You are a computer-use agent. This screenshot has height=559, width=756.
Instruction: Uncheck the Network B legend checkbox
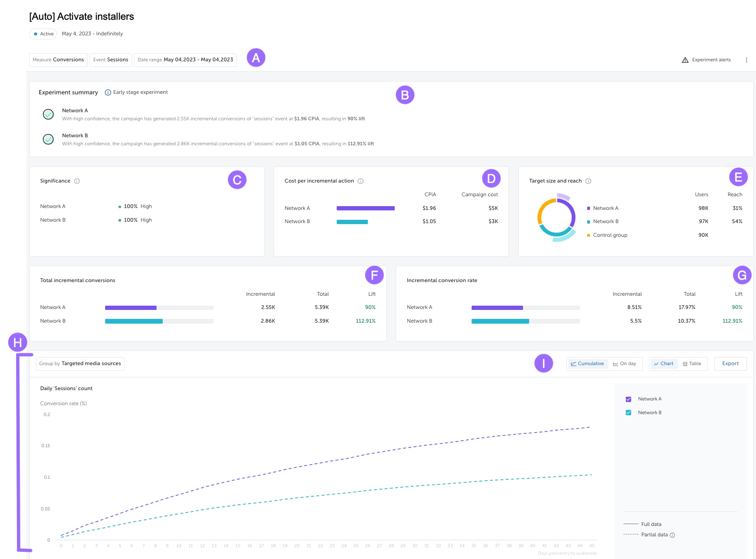628,413
